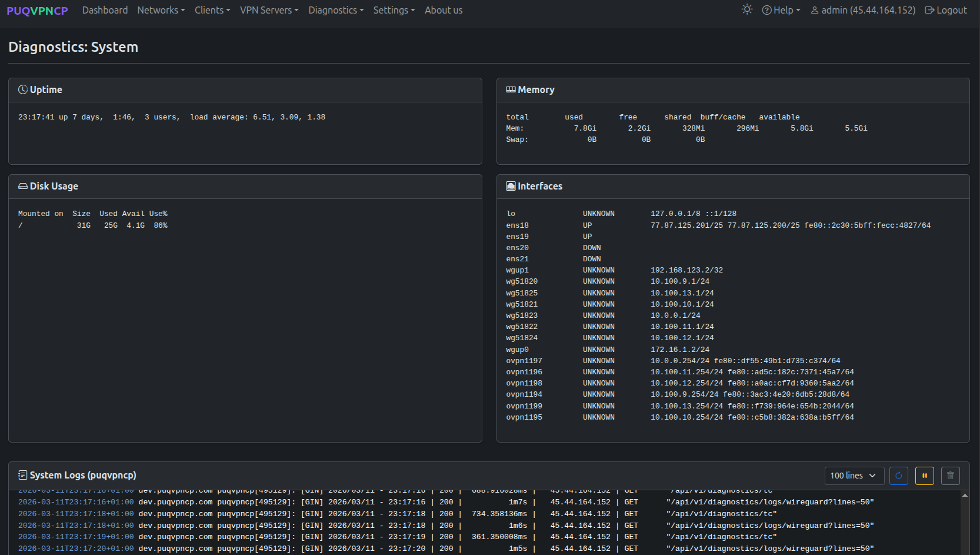Click the admin (45.44.164.152) account text
Image resolution: width=980 pixels, height=555 pixels.
tap(868, 10)
